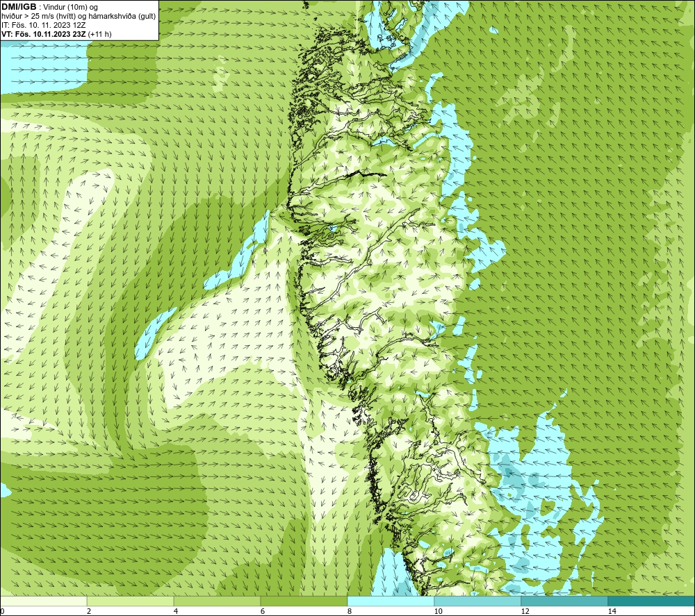Select the teal 12–14 scale segment
This screenshot has width=695, height=616.
click(x=564, y=601)
